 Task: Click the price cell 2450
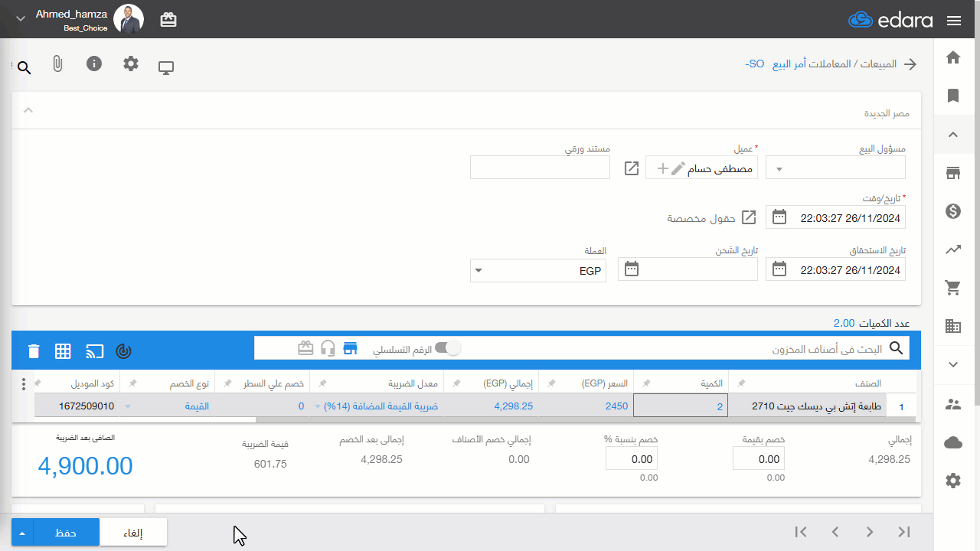[x=586, y=406]
